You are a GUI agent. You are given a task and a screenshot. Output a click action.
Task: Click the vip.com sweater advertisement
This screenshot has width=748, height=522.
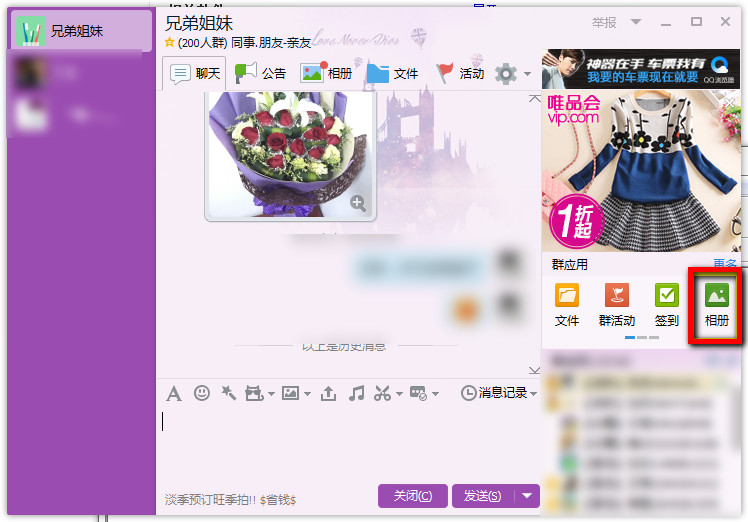click(x=641, y=171)
